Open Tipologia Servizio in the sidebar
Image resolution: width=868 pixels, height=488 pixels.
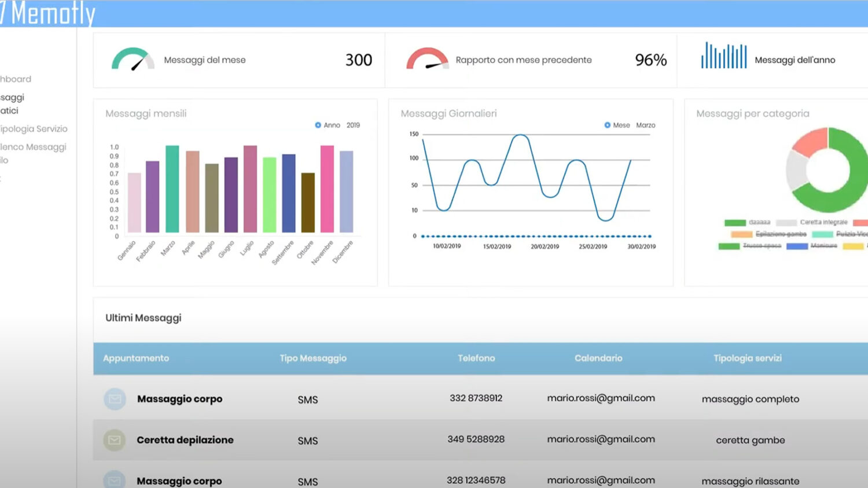[34, 129]
